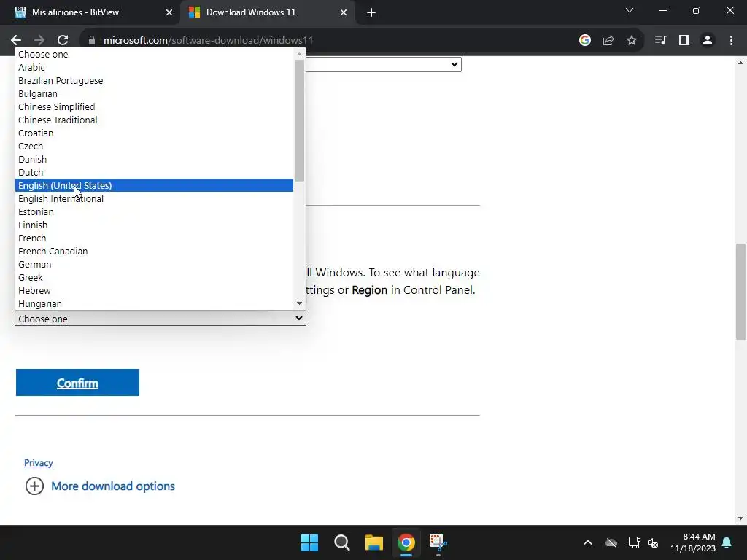Go back to the previous page
The height and width of the screenshot is (560, 747).
click(16, 40)
